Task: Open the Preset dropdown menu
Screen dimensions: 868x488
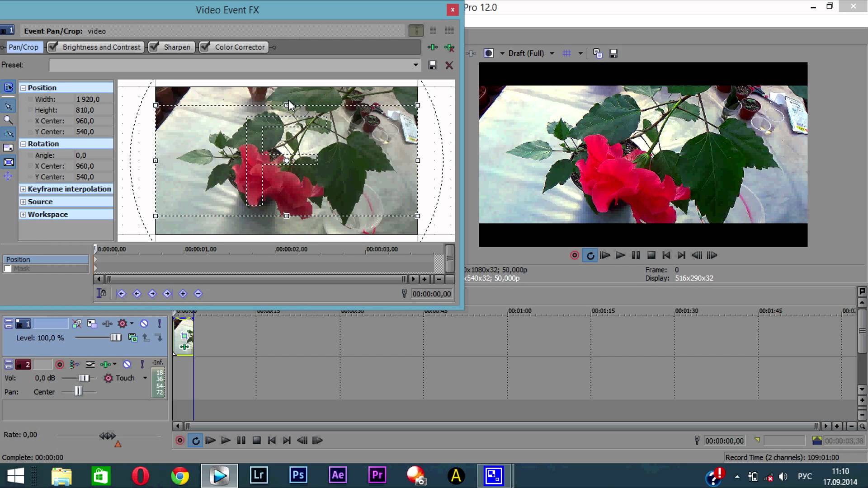Action: (416, 65)
